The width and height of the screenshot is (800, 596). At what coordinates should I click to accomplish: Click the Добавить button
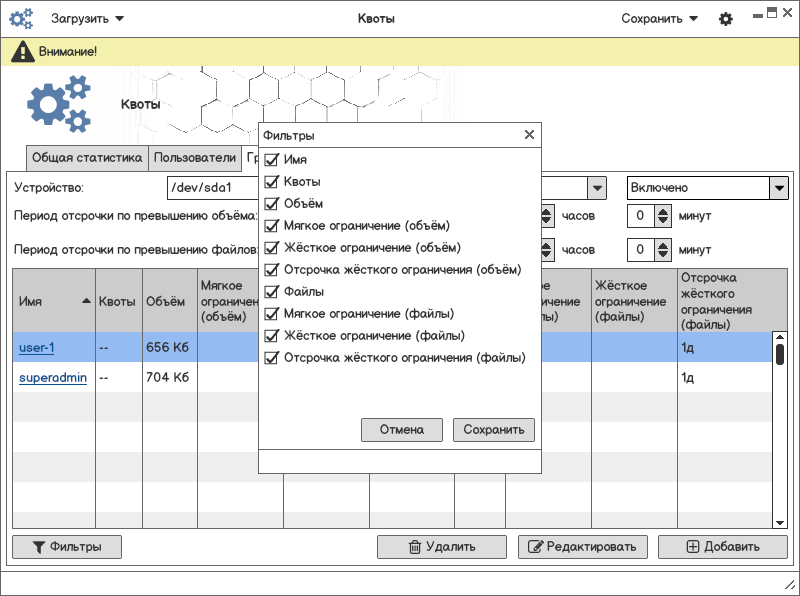point(723,547)
